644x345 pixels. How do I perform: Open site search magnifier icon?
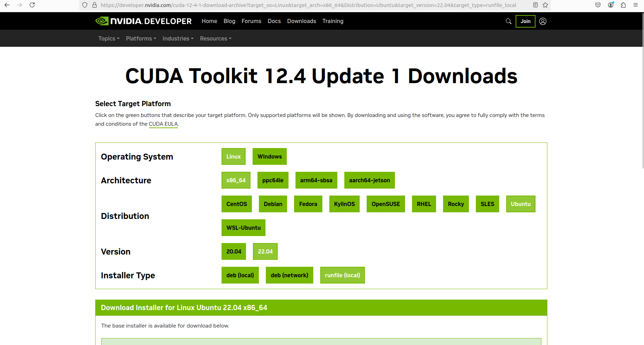click(x=509, y=21)
